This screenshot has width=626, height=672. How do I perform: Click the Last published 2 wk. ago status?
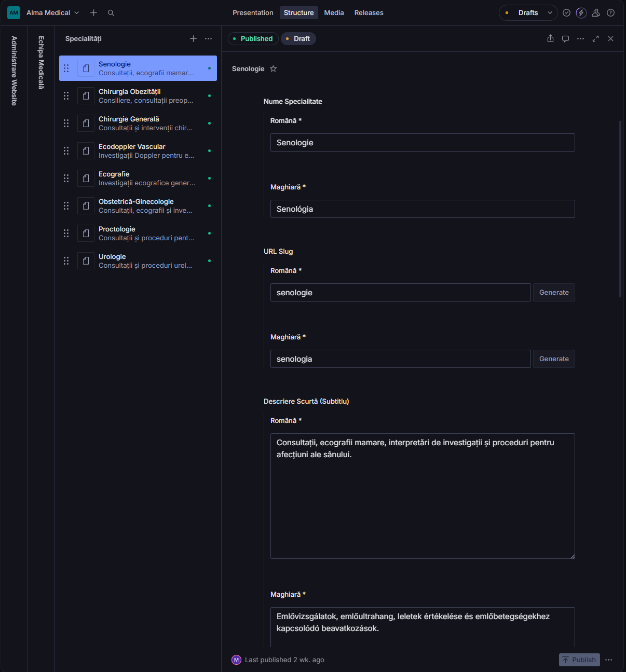(284, 660)
